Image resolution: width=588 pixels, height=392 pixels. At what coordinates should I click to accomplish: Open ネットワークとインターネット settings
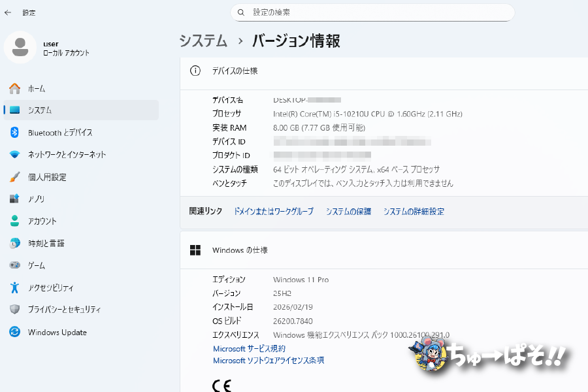[81, 155]
